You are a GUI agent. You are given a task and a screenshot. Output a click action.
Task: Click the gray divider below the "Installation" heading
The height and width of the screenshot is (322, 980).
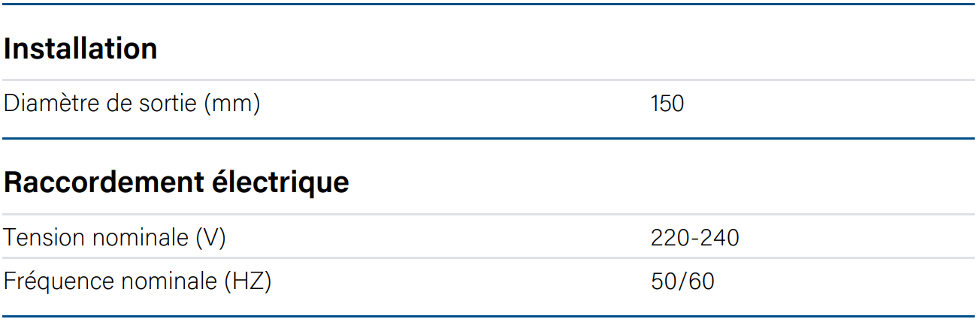coord(490,80)
